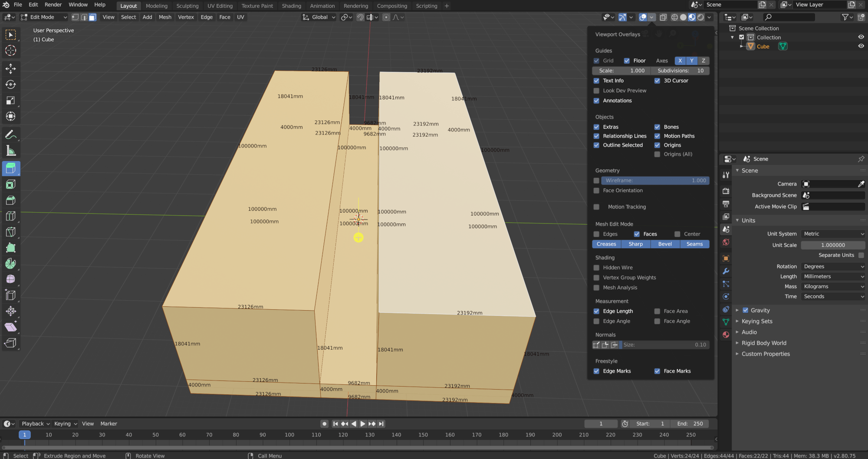Select the Extrude Region tool
Screen dimensions: 868x459
point(11,168)
